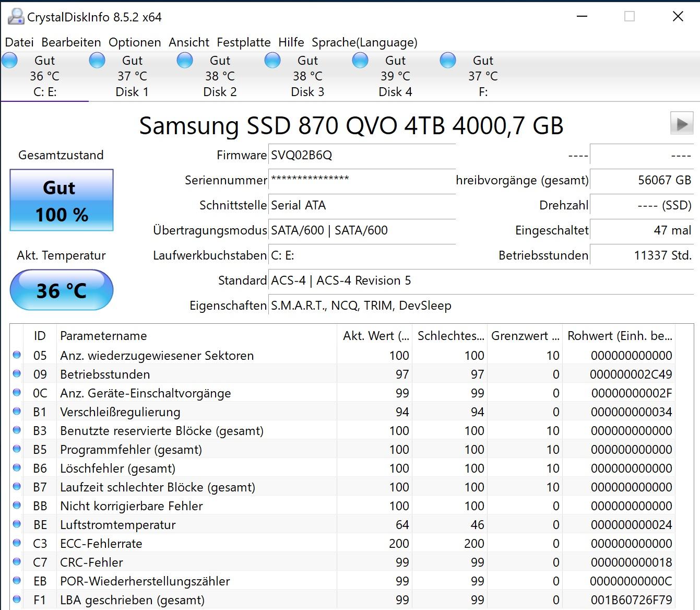Click the Akt. Wert column header
The image size is (700, 610).
click(374, 336)
